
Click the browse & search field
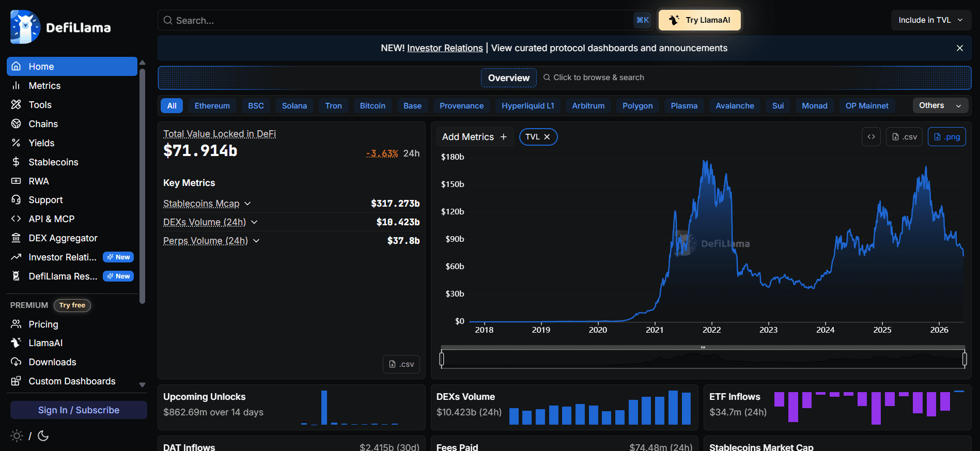coord(594,77)
